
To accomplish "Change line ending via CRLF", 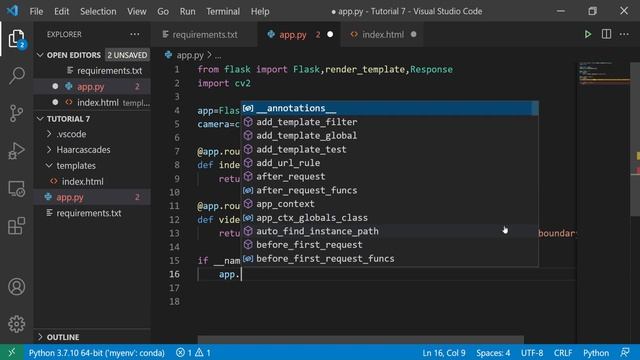I will [563, 353].
